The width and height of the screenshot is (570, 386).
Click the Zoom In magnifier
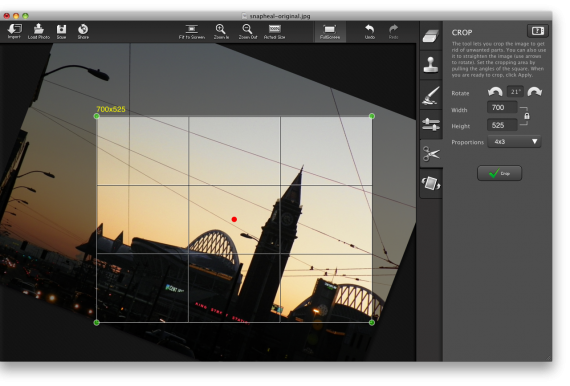[x=221, y=31]
